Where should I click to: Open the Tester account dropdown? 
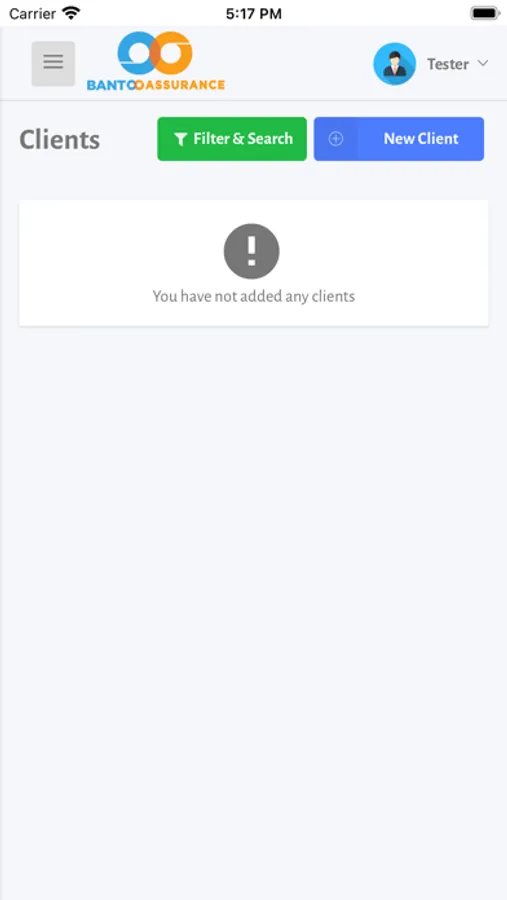458,64
